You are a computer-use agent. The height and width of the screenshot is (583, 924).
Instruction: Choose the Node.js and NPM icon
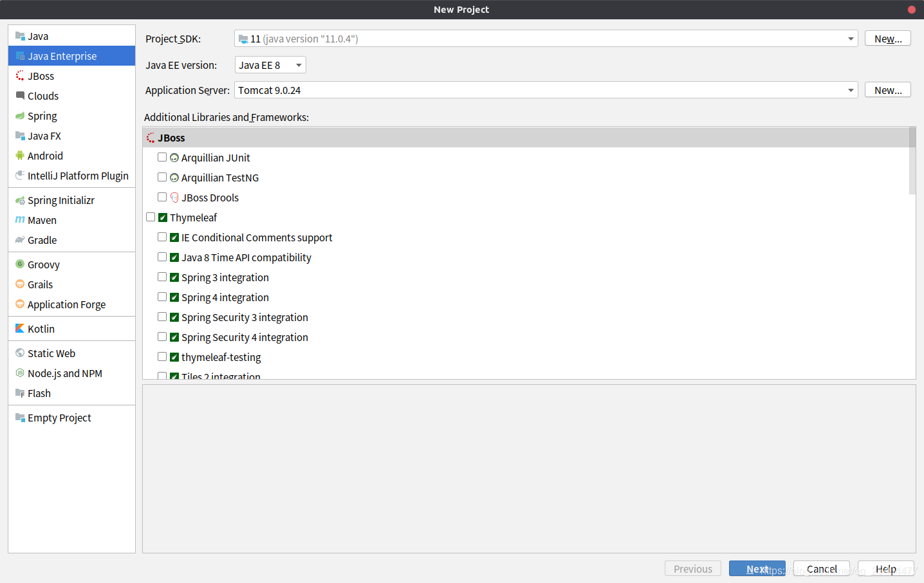point(20,373)
